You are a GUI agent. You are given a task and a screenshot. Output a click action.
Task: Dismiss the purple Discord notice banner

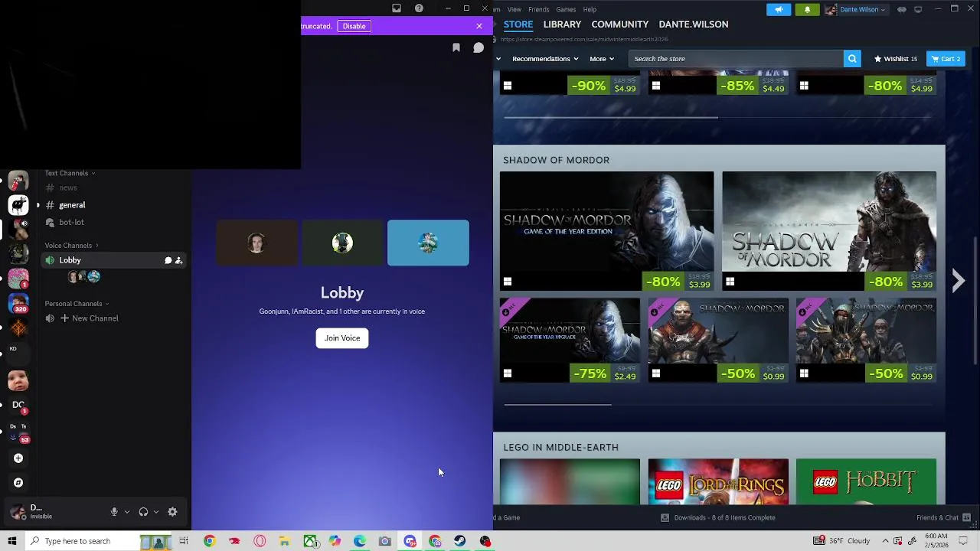pos(479,26)
